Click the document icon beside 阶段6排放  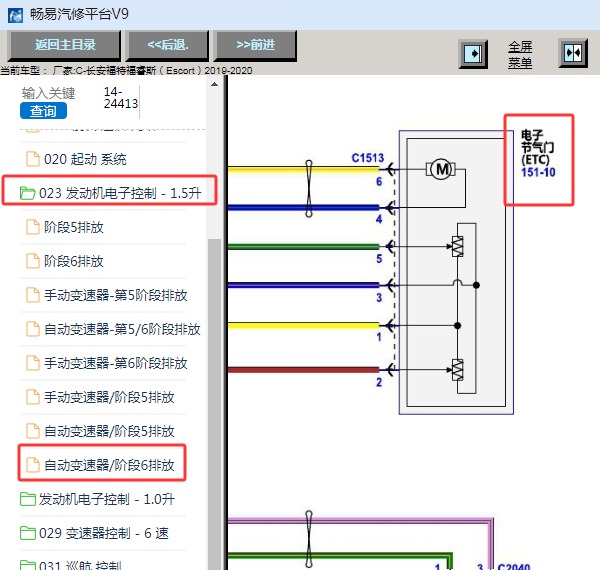coord(33,261)
